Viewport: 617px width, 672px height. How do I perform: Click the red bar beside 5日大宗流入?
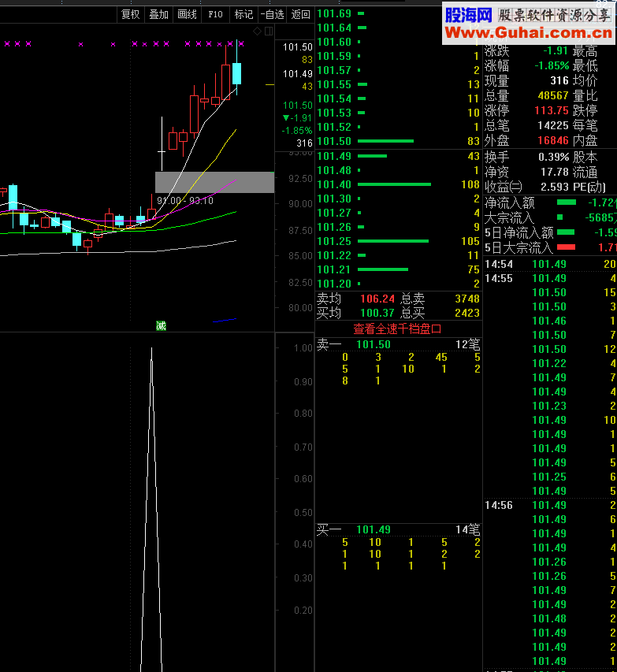click(566, 247)
